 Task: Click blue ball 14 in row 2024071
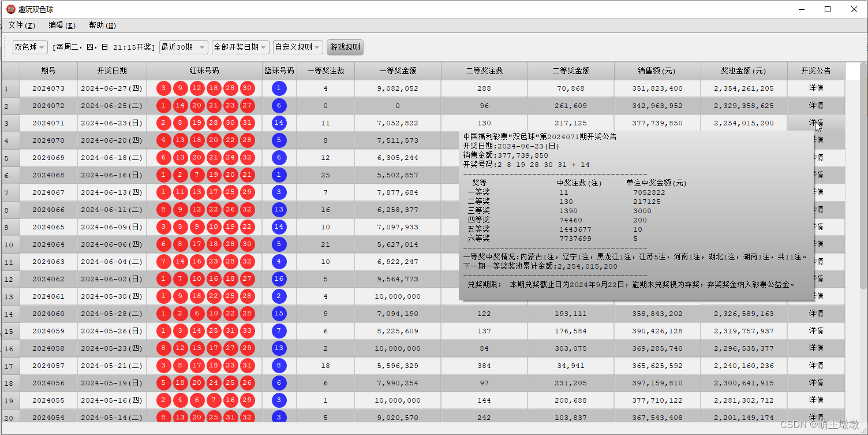(279, 123)
